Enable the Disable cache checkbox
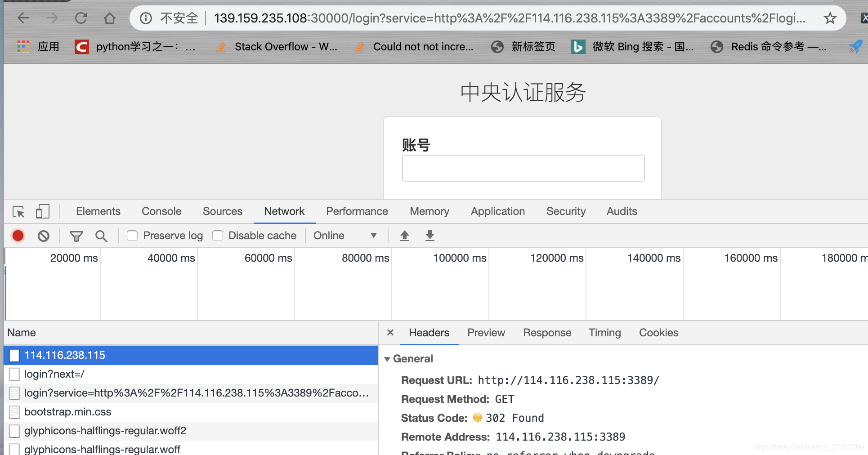The image size is (868, 455). [218, 236]
